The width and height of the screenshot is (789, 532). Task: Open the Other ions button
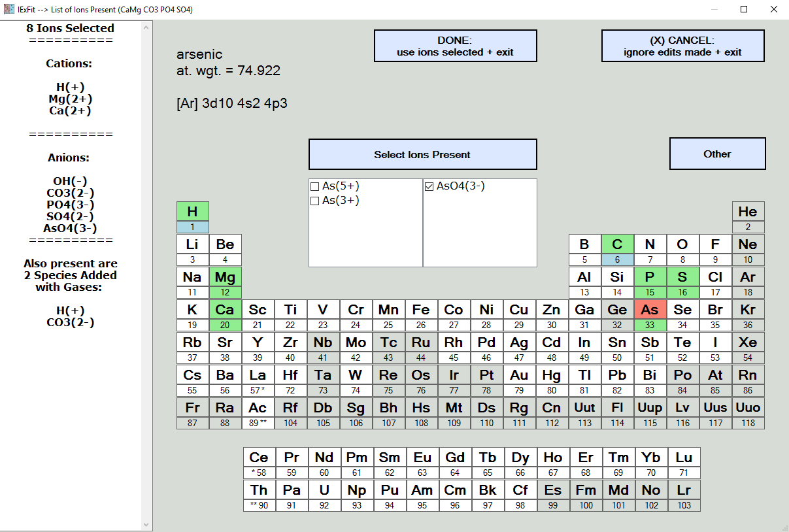[717, 154]
